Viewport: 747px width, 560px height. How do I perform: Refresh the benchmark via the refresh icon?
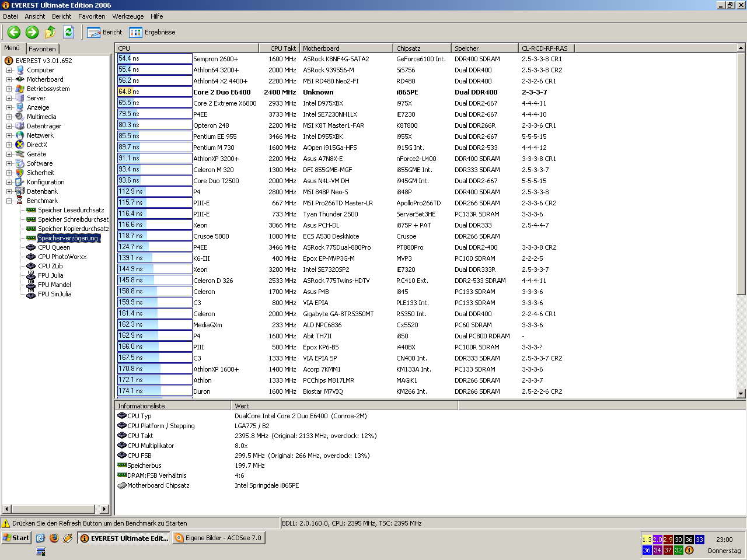click(x=68, y=32)
